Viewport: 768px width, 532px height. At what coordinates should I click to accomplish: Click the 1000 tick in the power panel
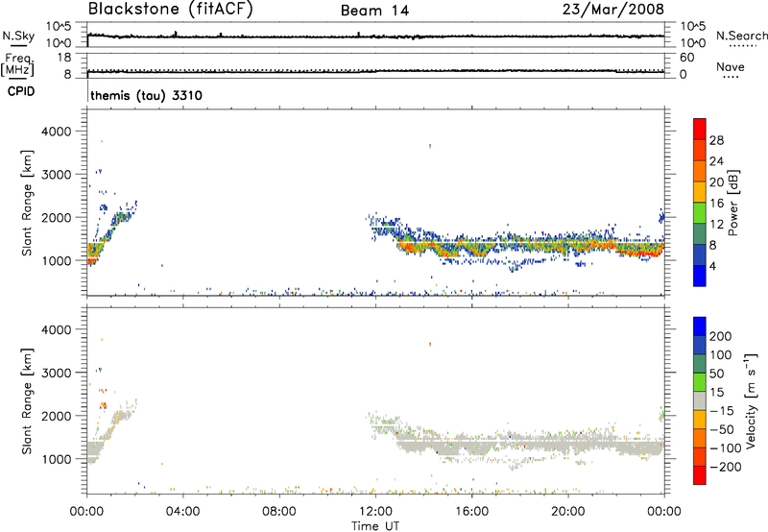pyautogui.click(x=57, y=260)
